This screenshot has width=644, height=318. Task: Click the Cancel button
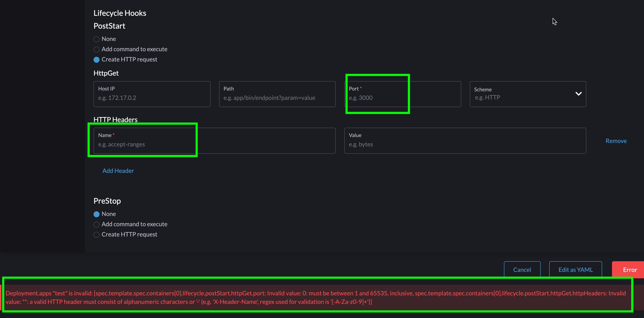click(x=522, y=270)
